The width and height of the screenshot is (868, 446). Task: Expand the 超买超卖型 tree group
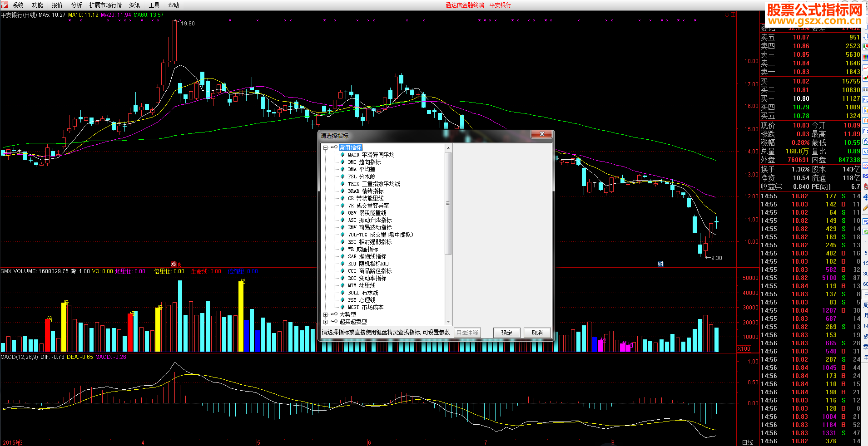[326, 322]
